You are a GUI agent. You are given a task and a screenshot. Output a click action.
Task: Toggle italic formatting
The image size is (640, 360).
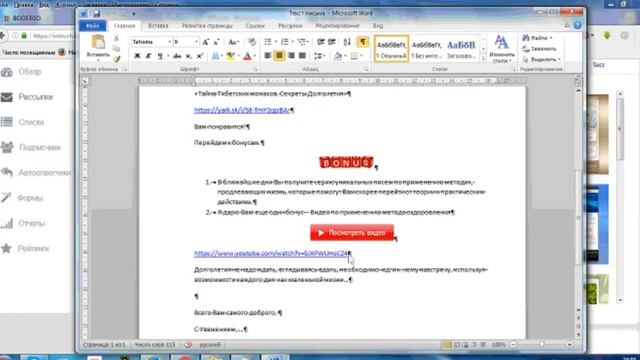click(x=149, y=56)
